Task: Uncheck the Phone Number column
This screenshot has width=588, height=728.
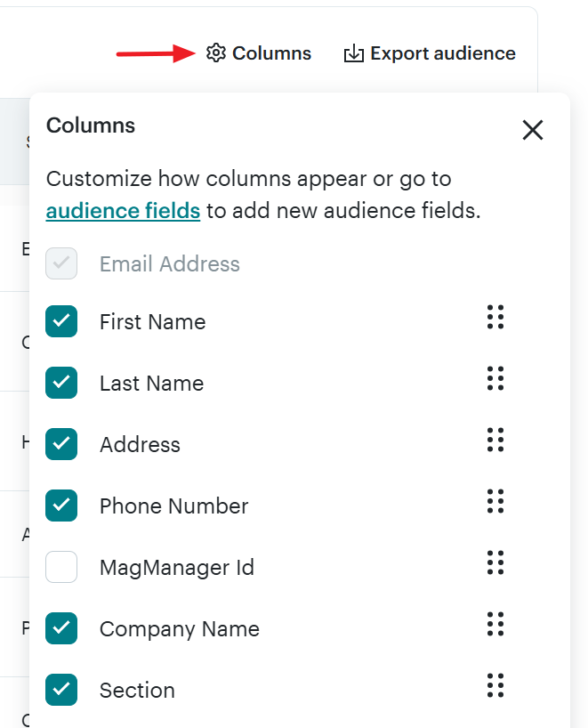Action: coord(61,506)
